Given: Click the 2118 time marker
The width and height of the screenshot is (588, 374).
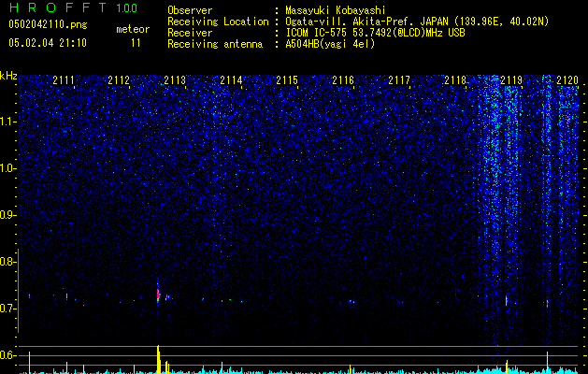Looking at the screenshot, I should point(455,80).
